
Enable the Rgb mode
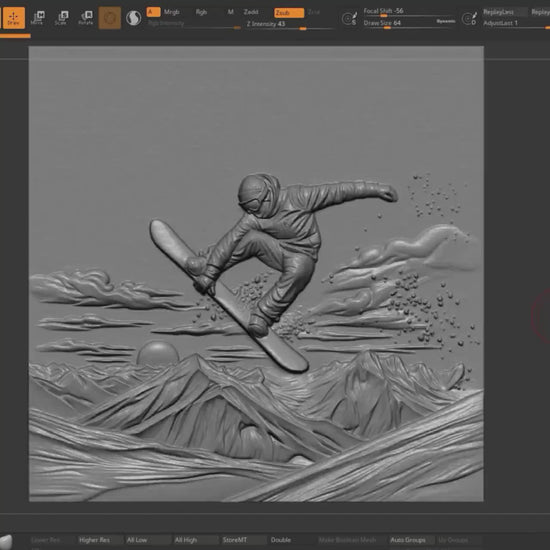pos(201,12)
